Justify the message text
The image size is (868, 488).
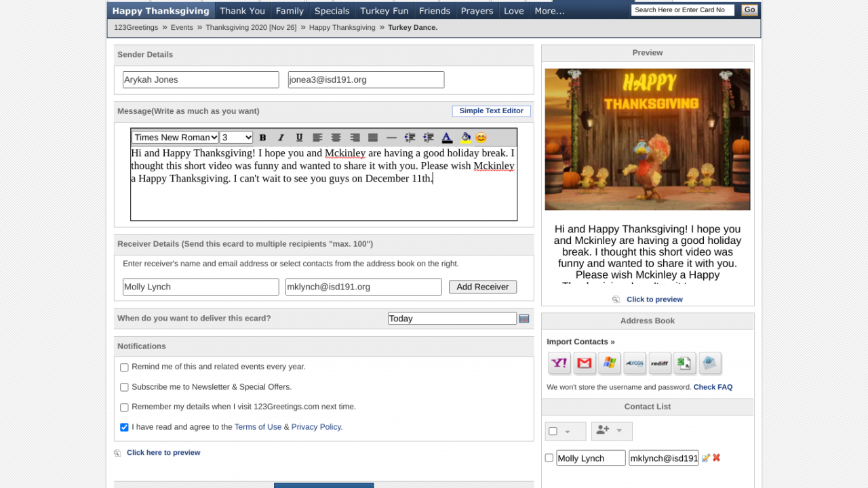coord(373,138)
